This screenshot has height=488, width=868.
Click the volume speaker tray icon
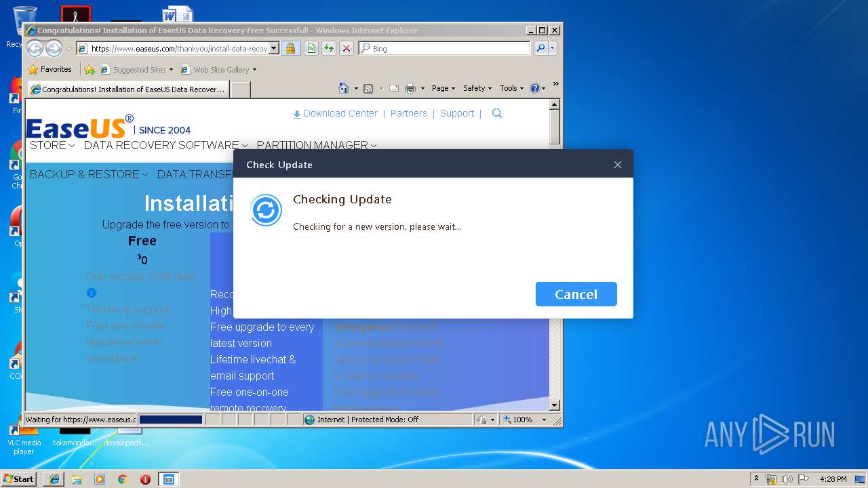(786, 479)
